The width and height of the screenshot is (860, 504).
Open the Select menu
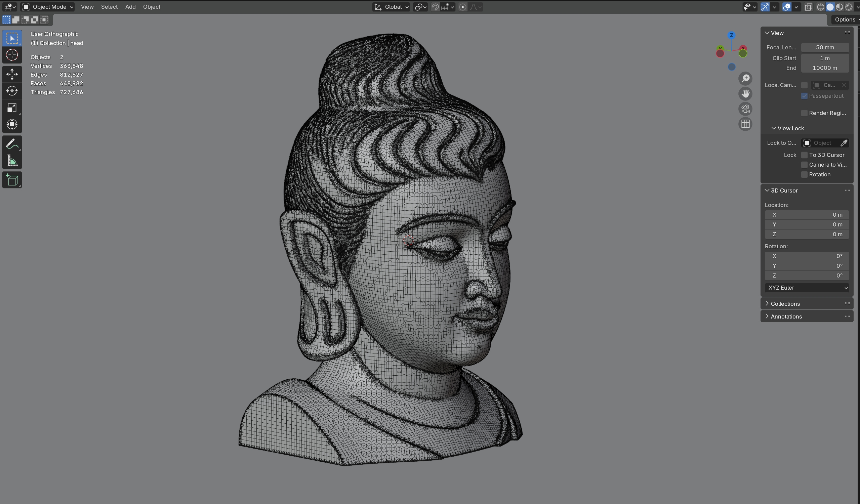click(109, 7)
